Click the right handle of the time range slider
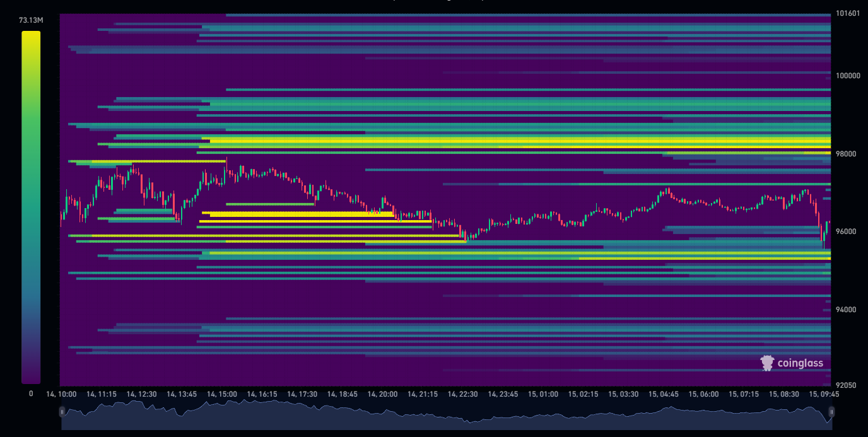This screenshot has height=437, width=868. point(831,412)
